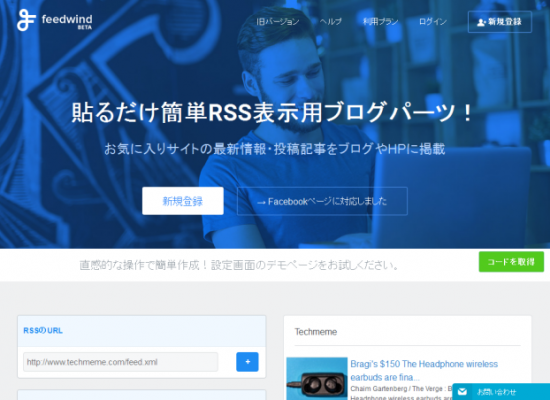Image resolution: width=550 pixels, height=400 pixels.
Task: Click the white 新規登録 hero button
Action: (x=183, y=201)
